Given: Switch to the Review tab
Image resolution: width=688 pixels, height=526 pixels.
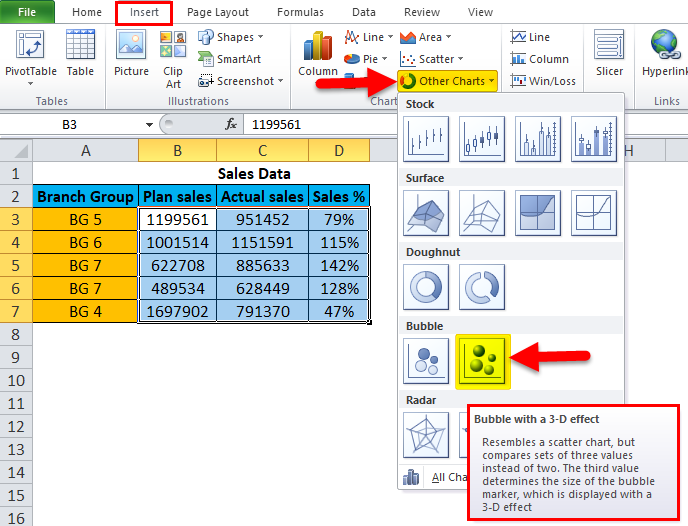Looking at the screenshot, I should click(422, 12).
